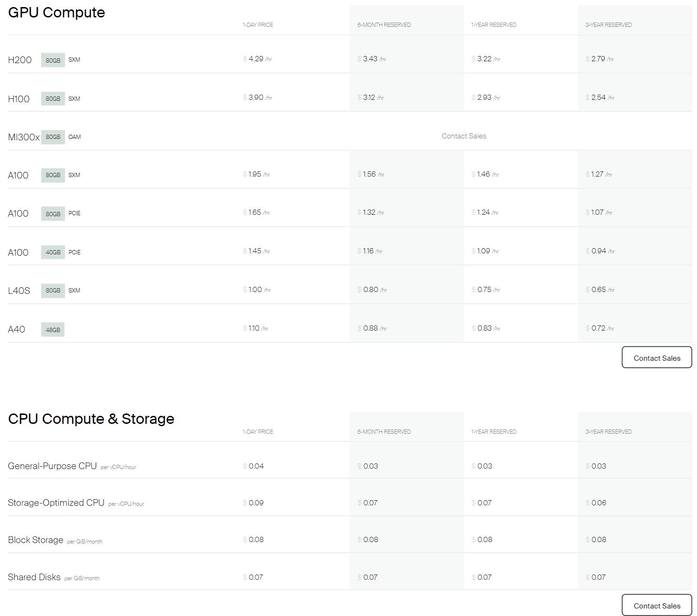Select the H200 3-year reserved price $2.79

pyautogui.click(x=600, y=59)
